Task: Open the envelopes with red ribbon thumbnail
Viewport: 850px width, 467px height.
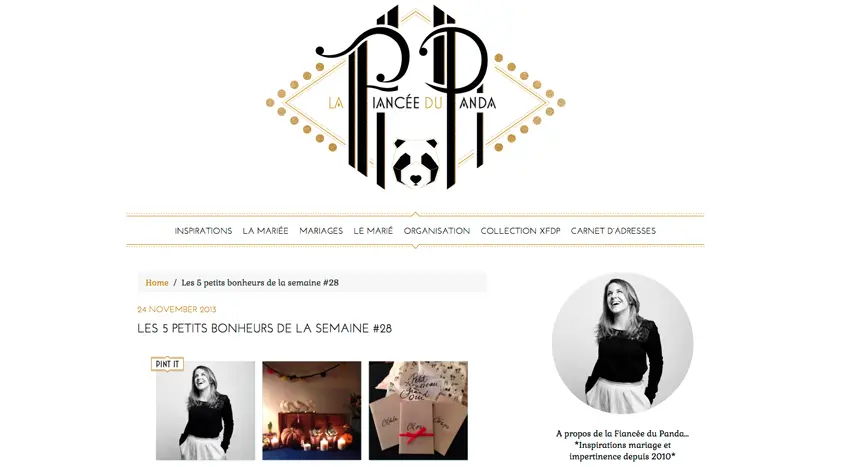Action: coord(418,411)
